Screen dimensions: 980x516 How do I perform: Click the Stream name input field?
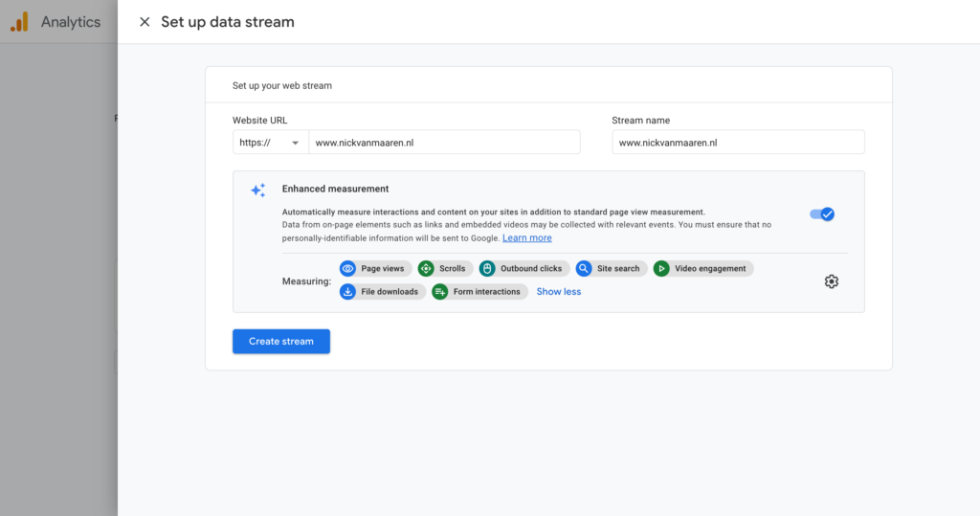point(738,143)
